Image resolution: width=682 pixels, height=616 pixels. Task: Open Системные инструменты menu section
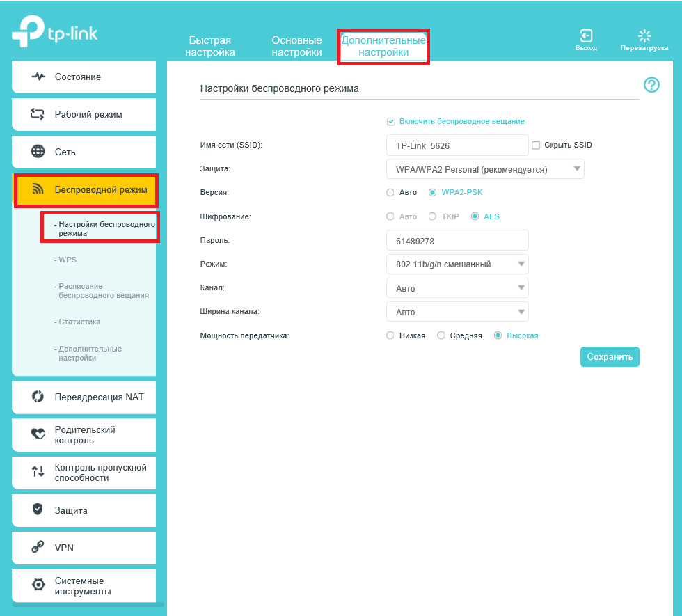click(x=84, y=585)
